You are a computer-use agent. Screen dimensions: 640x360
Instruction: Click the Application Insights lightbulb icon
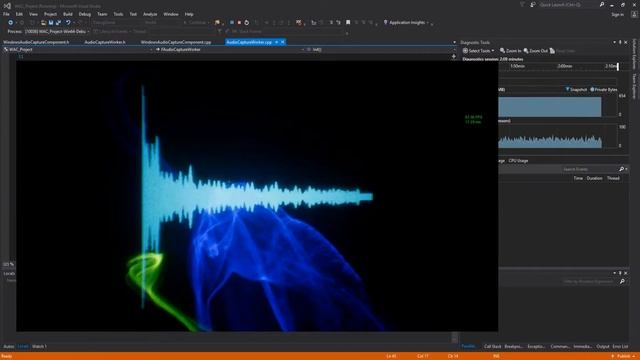[x=385, y=22]
